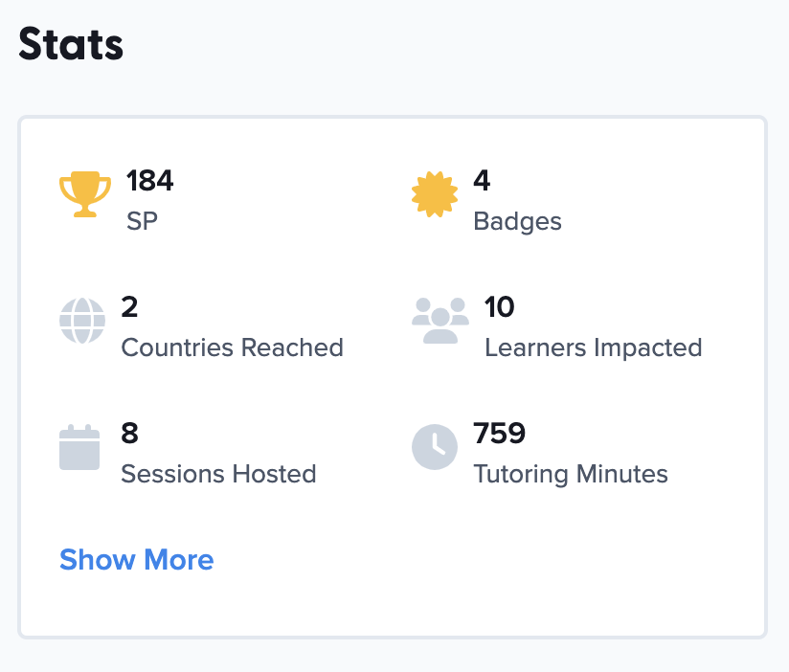Click the Badges label
Viewport: 789px width, 672px height.
pos(517,221)
